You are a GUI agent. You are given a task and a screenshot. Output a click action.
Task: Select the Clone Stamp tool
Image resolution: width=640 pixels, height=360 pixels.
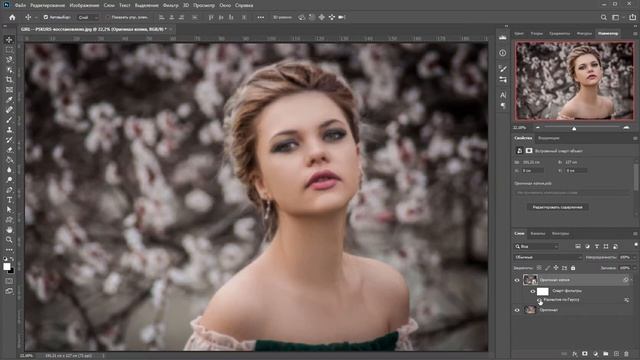(9, 130)
